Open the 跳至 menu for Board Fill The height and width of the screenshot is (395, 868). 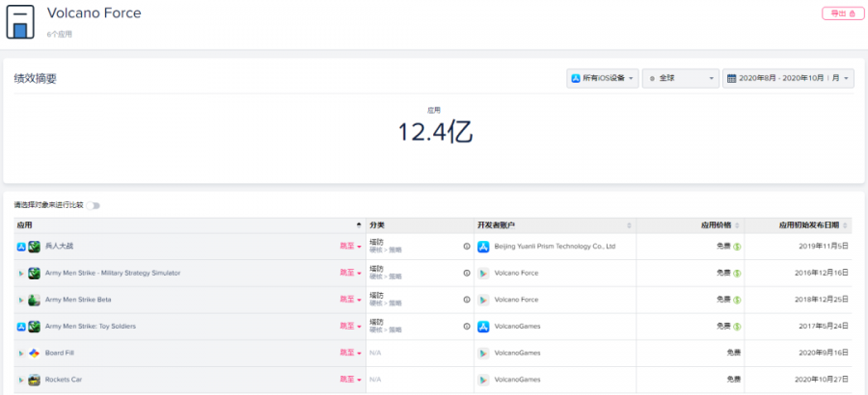350,353
